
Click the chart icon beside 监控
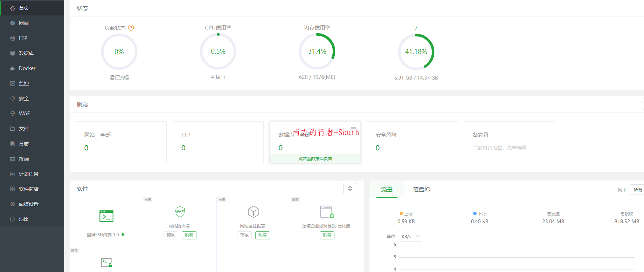point(13,83)
